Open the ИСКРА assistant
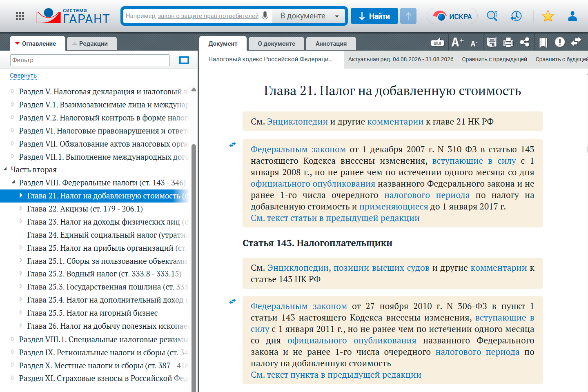This screenshot has height=392, width=588. (452, 16)
